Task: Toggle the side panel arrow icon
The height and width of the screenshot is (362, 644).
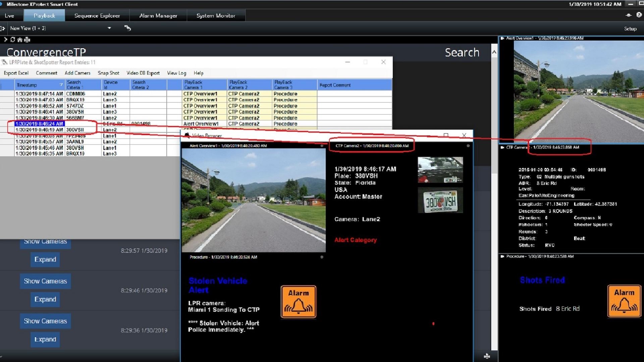Action: (x=2, y=28)
